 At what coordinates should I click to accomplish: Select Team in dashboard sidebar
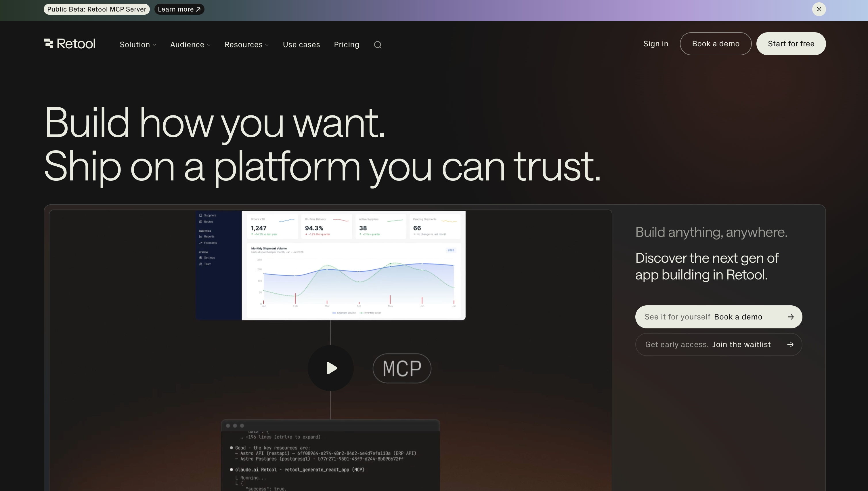click(205, 264)
